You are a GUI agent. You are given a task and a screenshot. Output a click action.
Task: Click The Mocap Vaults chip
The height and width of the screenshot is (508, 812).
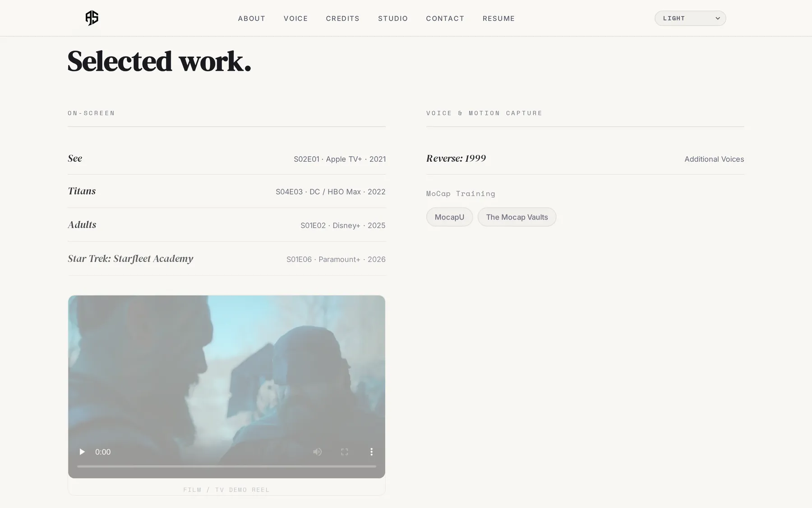coord(517,217)
